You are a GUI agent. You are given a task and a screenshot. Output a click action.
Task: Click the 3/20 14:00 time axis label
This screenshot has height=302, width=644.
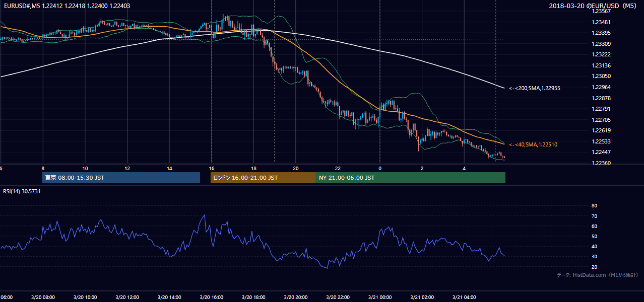(x=169, y=297)
